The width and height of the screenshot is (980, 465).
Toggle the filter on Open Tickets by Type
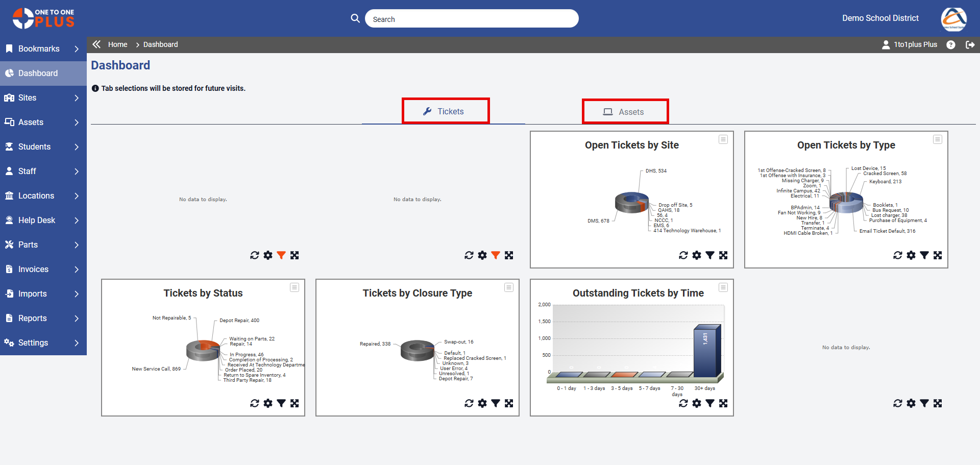pos(924,255)
